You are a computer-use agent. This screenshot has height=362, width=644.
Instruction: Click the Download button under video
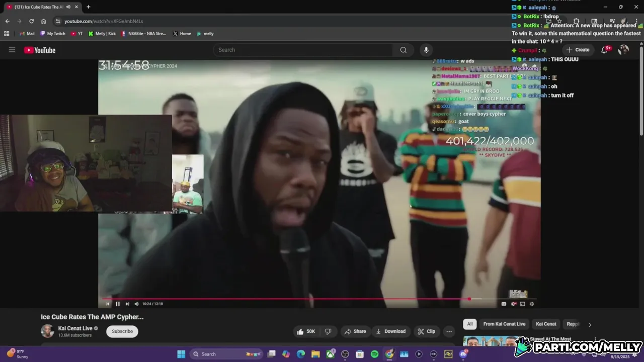tap(391, 331)
